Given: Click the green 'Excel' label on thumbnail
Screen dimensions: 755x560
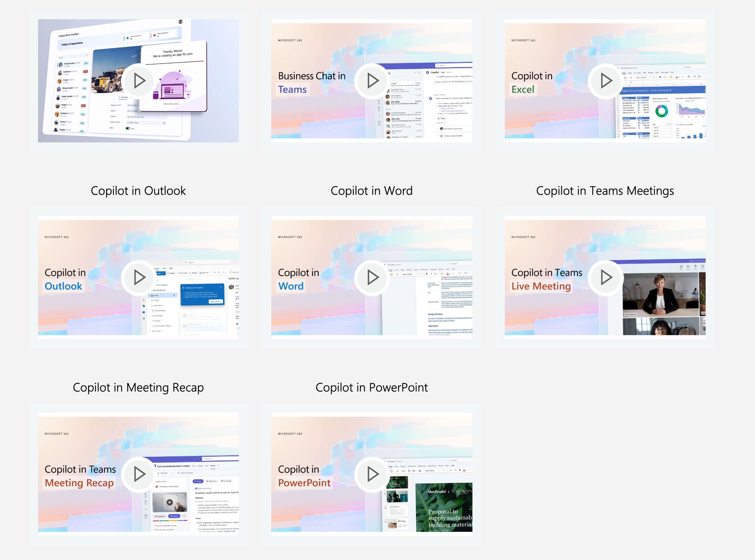Looking at the screenshot, I should pos(523,90).
